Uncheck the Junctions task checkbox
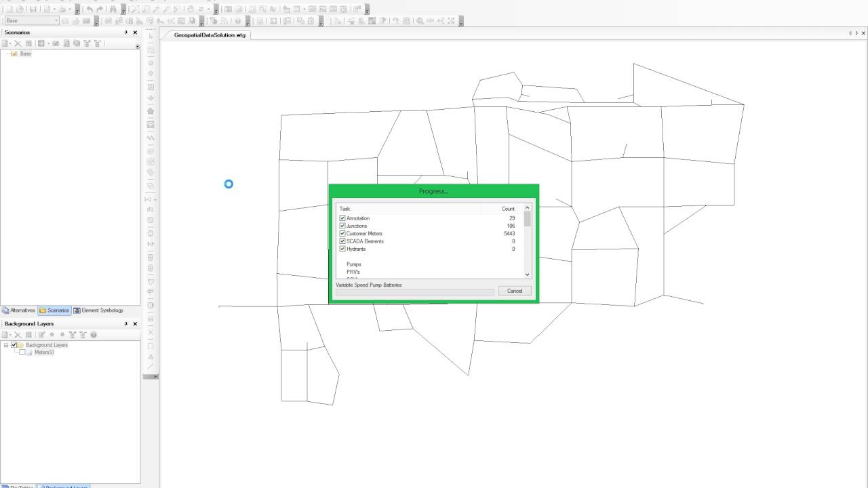Image resolution: width=868 pixels, height=488 pixels. tap(342, 226)
